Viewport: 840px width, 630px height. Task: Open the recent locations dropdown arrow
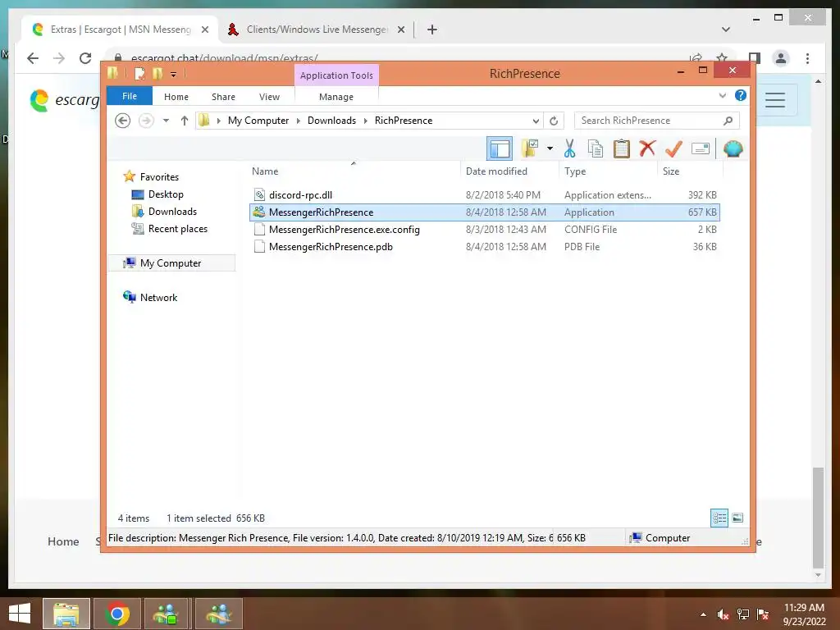pos(166,121)
